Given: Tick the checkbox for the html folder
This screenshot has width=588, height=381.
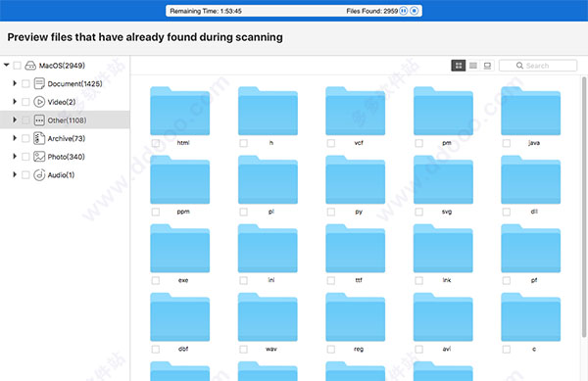Looking at the screenshot, I should pyautogui.click(x=156, y=143).
